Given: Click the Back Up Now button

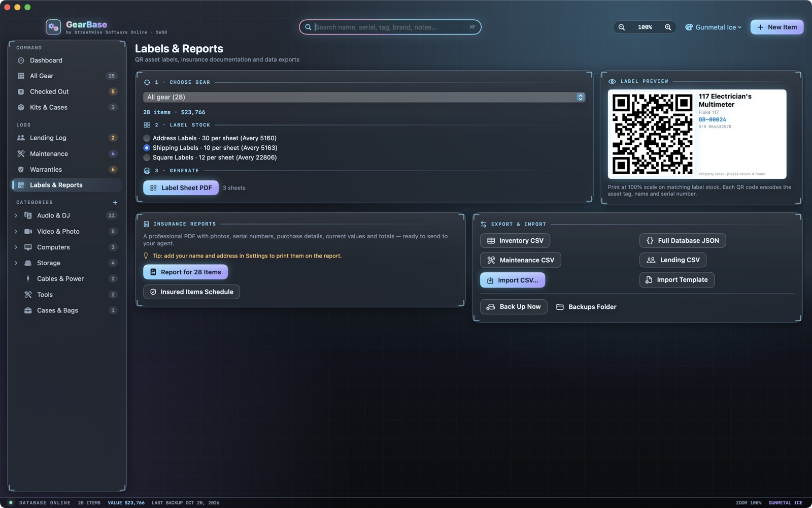Looking at the screenshot, I should point(514,307).
